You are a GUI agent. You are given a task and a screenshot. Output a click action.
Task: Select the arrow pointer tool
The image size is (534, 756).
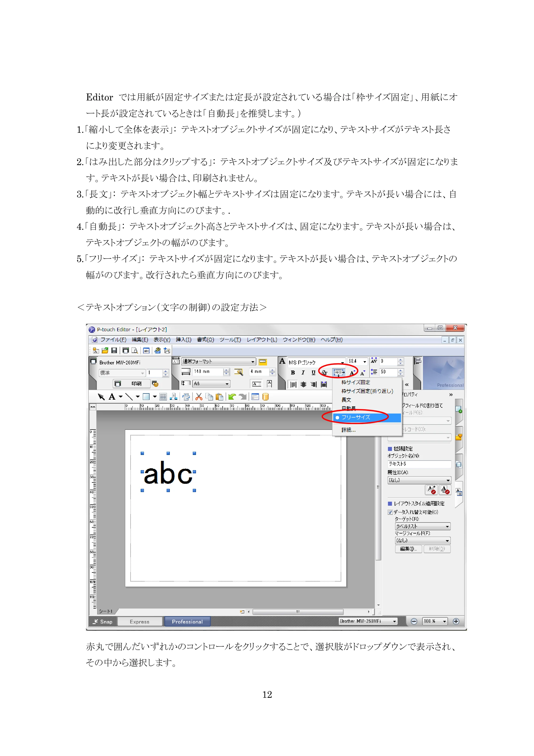pyautogui.click(x=101, y=397)
